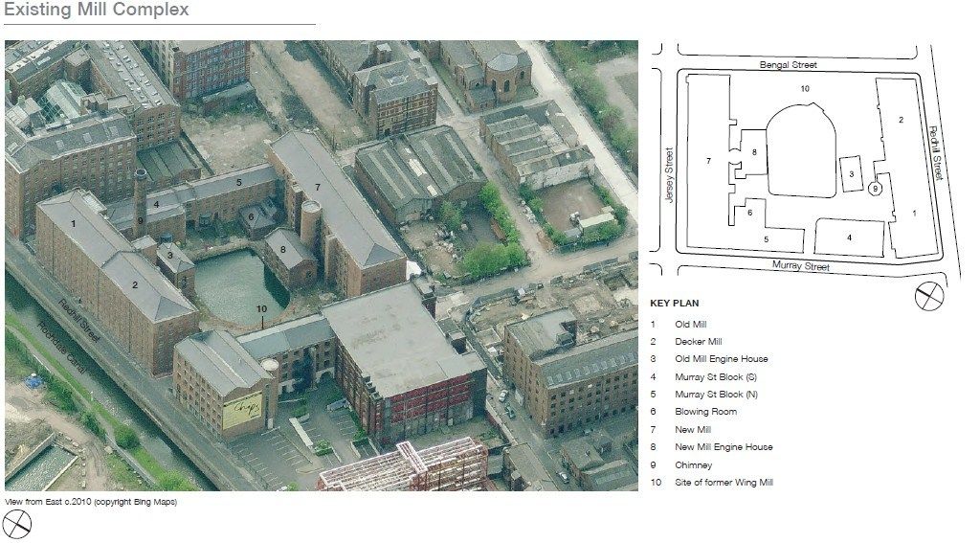Click the 'KEY PLAN' legend heading
The height and width of the screenshot is (543, 980).
click(x=675, y=303)
